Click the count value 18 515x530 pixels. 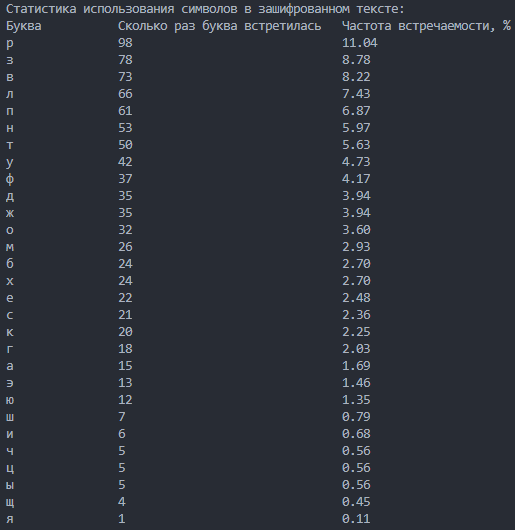pos(125,349)
